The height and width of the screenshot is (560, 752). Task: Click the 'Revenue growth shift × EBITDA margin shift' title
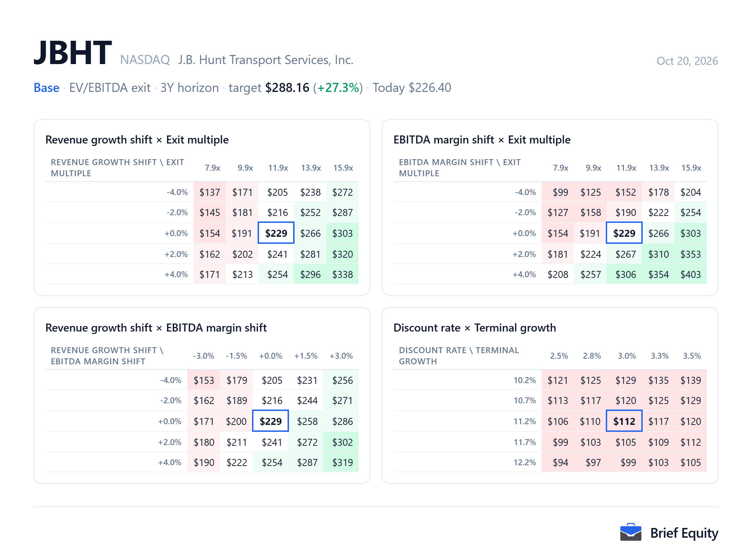[156, 328]
